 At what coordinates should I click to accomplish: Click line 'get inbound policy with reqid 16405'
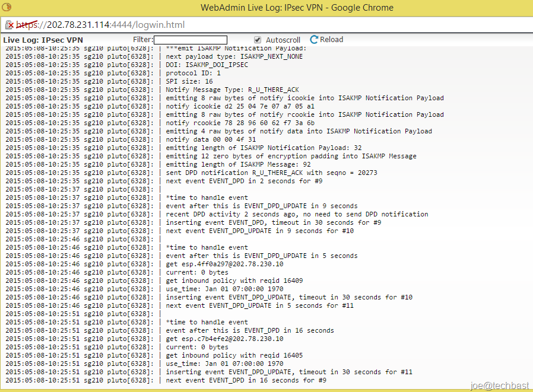pos(234,355)
